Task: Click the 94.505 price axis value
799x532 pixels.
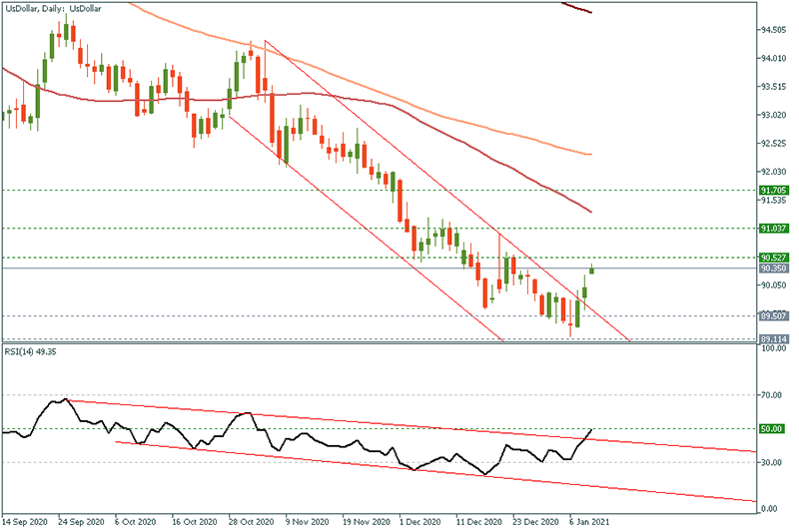Action: [x=775, y=30]
